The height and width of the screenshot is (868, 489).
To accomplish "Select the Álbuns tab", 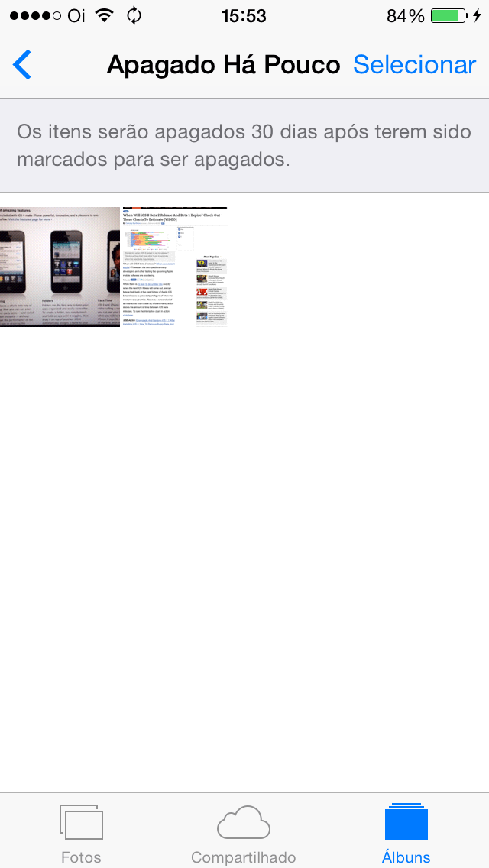I will 406,833.
